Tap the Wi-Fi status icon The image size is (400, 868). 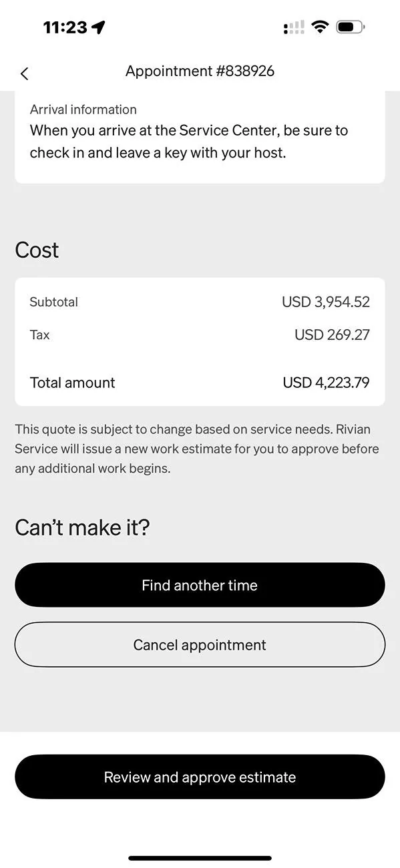(321, 27)
